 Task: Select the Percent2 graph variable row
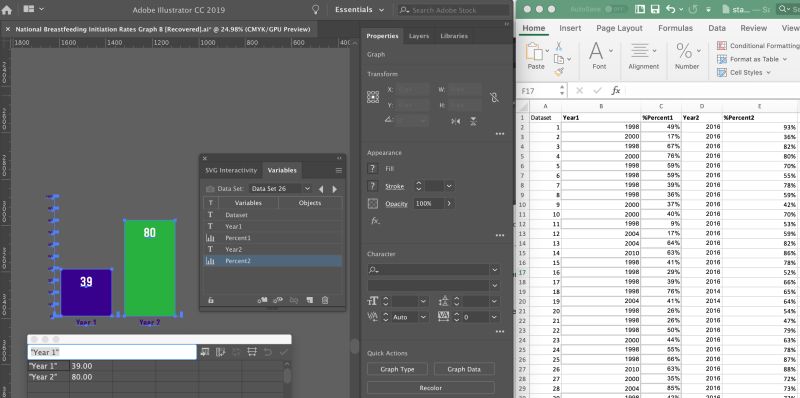point(273,261)
